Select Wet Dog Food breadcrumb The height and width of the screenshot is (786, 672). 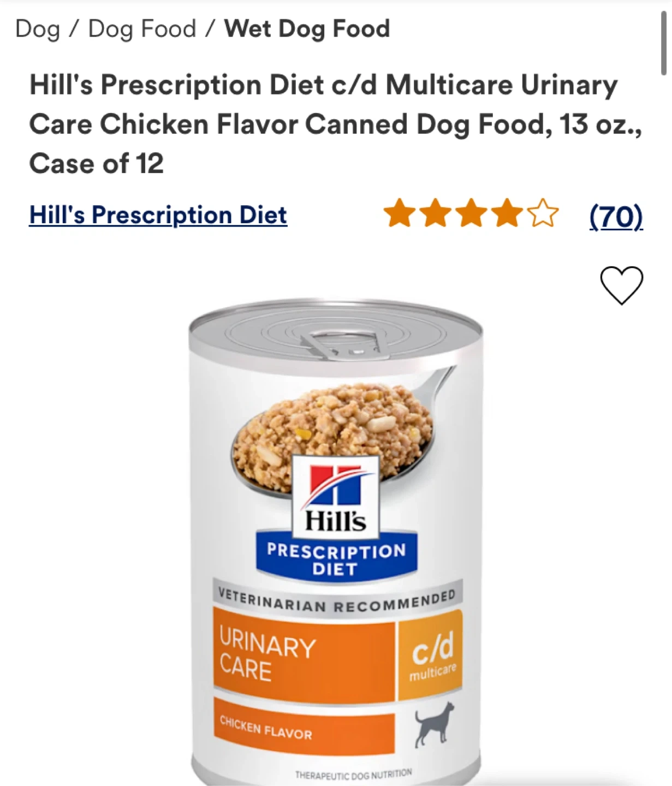pyautogui.click(x=307, y=29)
